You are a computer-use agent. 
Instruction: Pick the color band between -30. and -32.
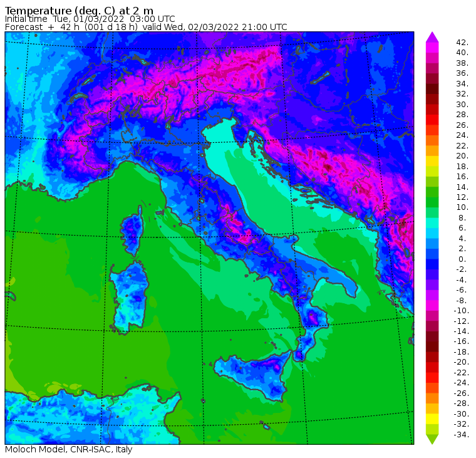432,419
